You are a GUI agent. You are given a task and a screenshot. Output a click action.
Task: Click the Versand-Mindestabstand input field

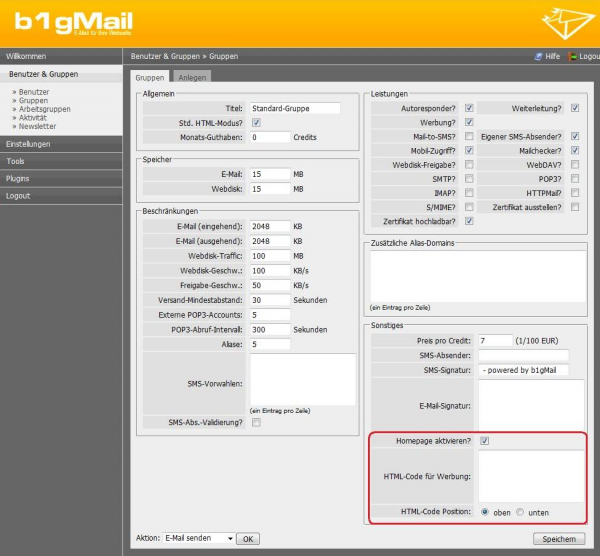click(x=270, y=300)
